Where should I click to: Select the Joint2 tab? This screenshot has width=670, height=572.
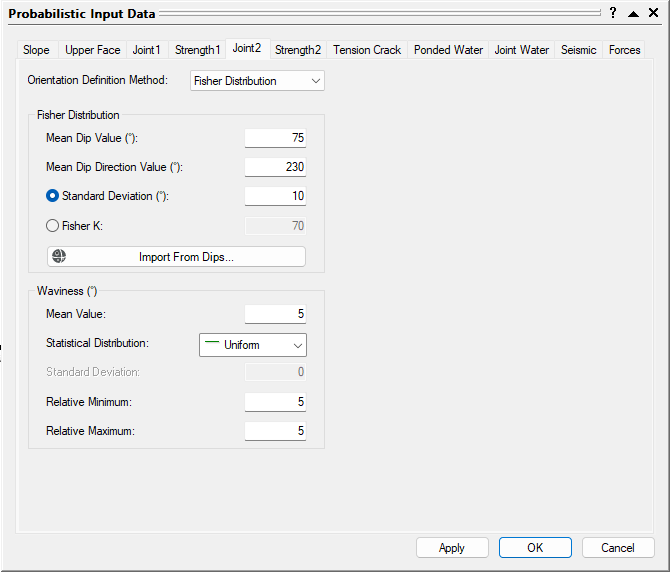(x=247, y=48)
